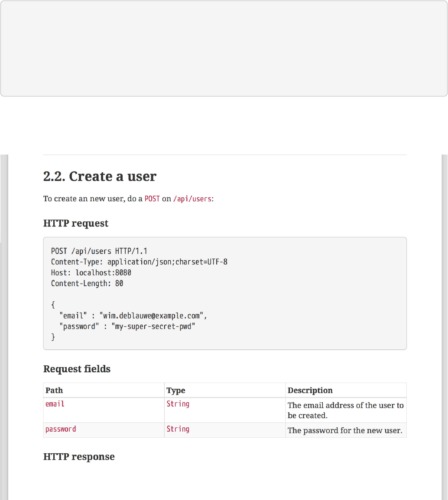448x500 pixels.
Task: Click the 'password' path cell
Action: point(104,430)
